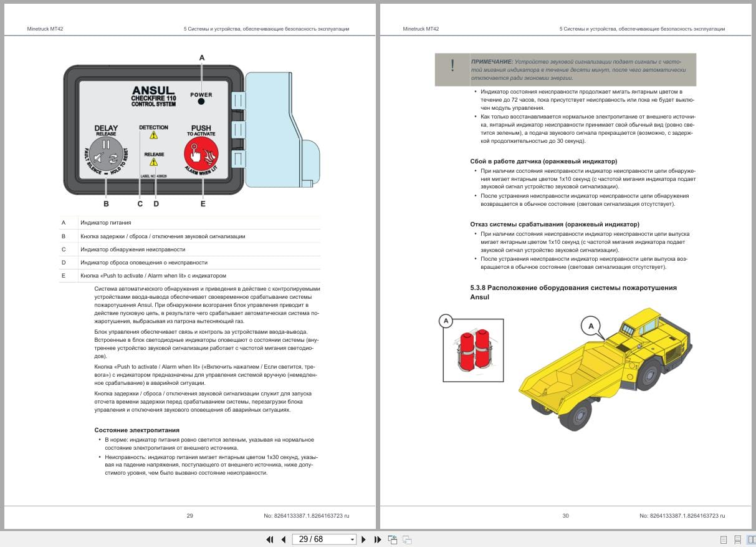Click heading '5.3.8 Расположение оборудования системы пожаротушения'

coord(573,292)
